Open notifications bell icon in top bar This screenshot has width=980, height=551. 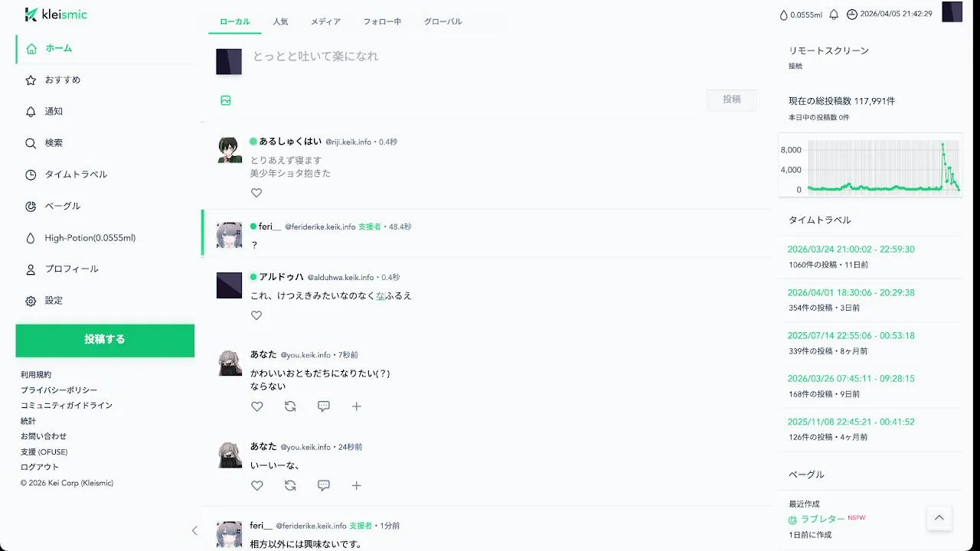point(834,15)
